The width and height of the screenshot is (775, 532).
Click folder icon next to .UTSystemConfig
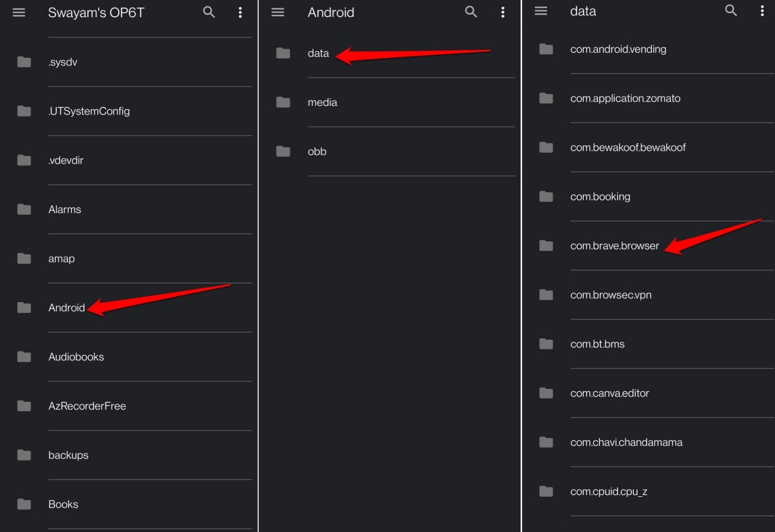coord(24,111)
